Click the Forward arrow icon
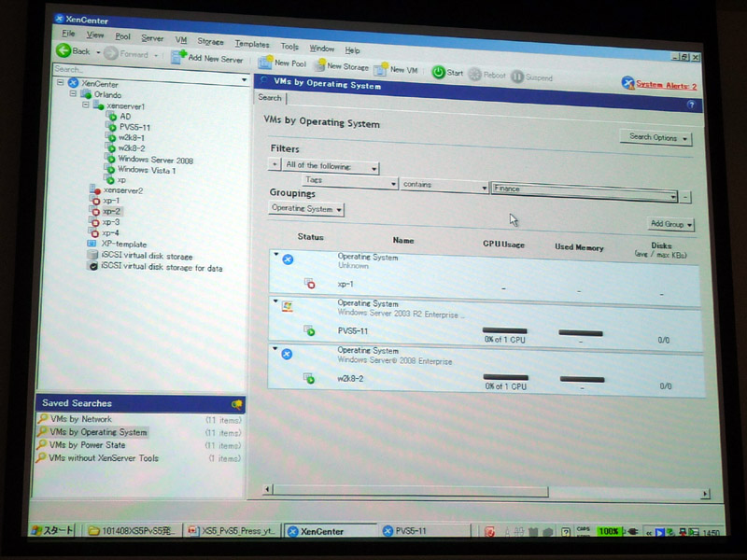The image size is (747, 560). (110, 53)
